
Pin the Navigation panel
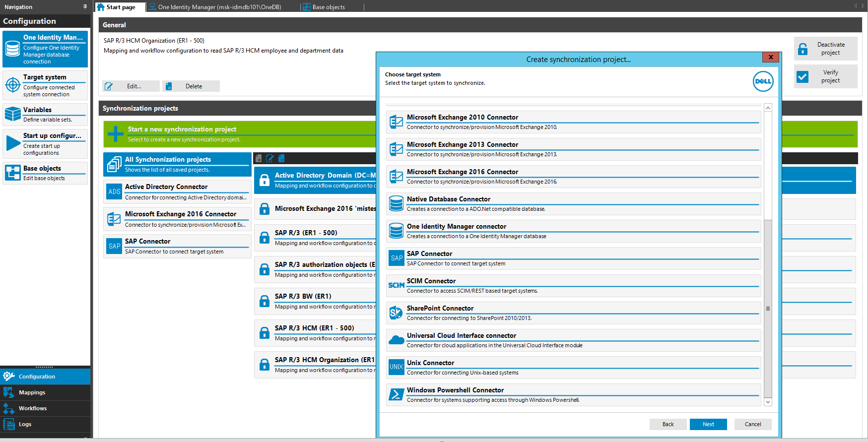tap(85, 6)
